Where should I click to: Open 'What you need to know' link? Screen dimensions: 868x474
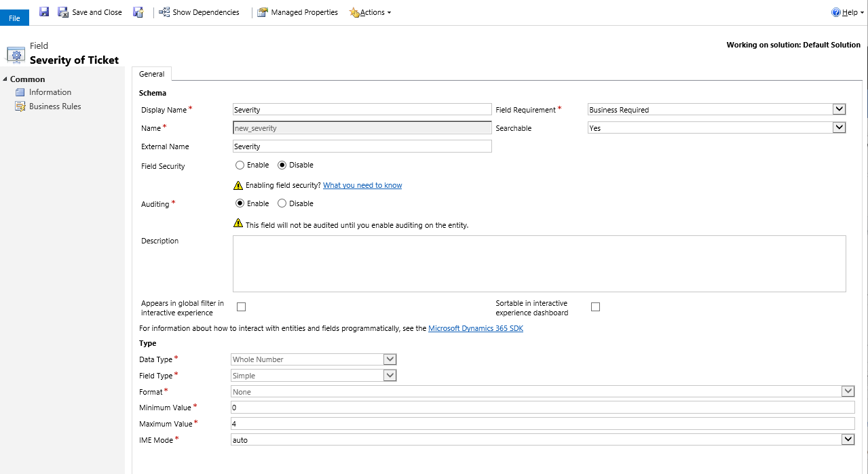pyautogui.click(x=362, y=185)
